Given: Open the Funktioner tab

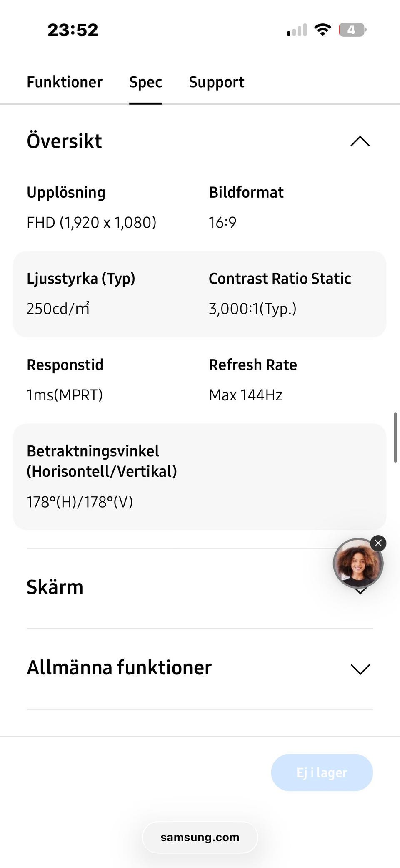Looking at the screenshot, I should 65,82.
